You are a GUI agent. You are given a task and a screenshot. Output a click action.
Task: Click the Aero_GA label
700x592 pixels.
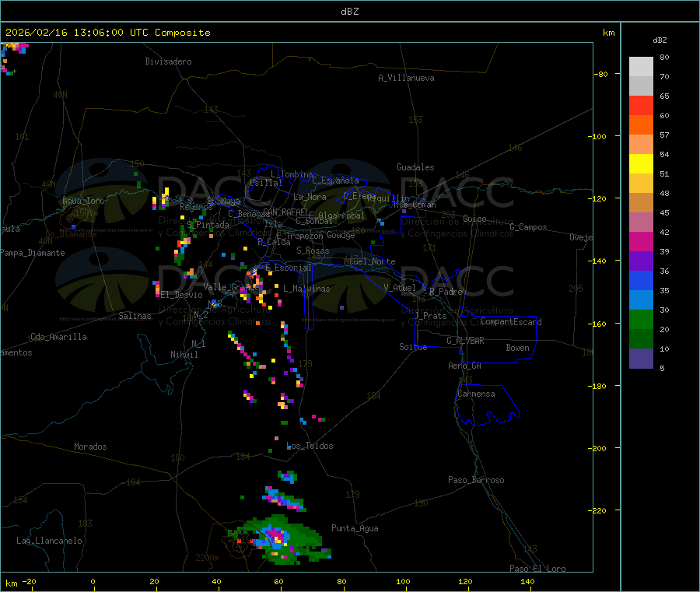(x=465, y=366)
